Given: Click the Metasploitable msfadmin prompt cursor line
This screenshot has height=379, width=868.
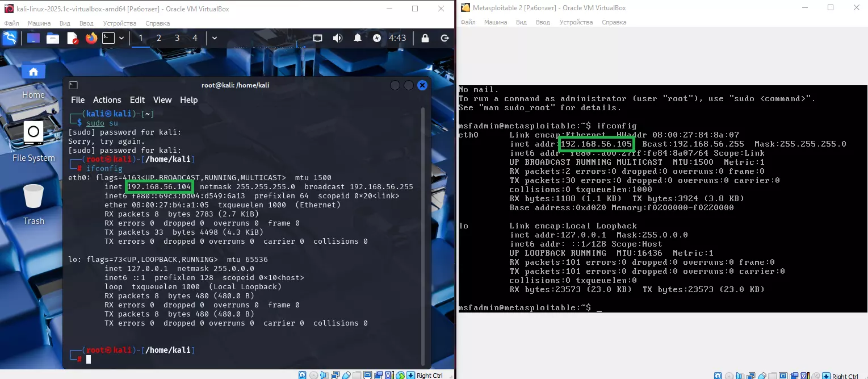Looking at the screenshot, I should (530, 308).
